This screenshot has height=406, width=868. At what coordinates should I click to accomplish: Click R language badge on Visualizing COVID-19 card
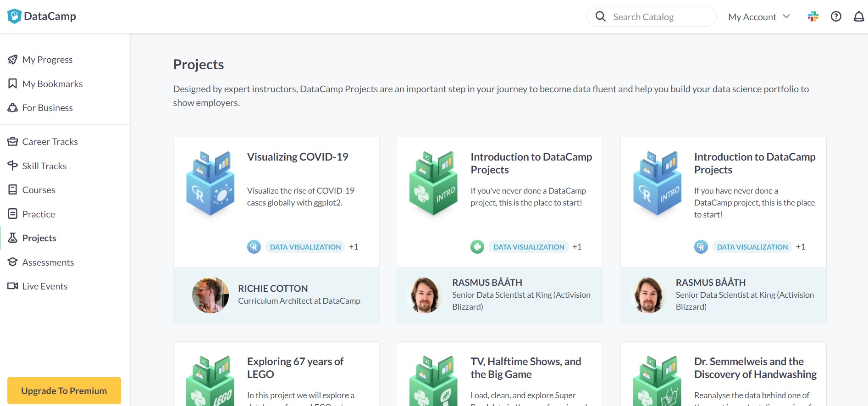click(254, 247)
